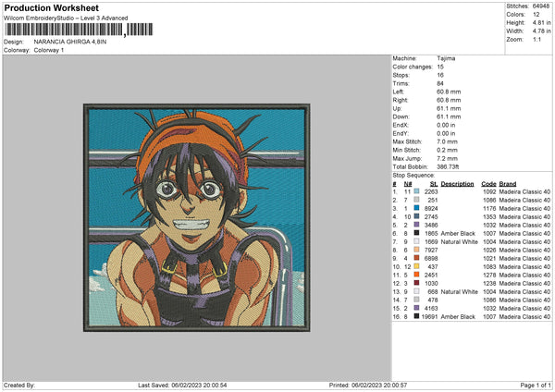Viewport: 555px width, 392px height.
Task: Click the N# column header
Action: [x=408, y=184]
